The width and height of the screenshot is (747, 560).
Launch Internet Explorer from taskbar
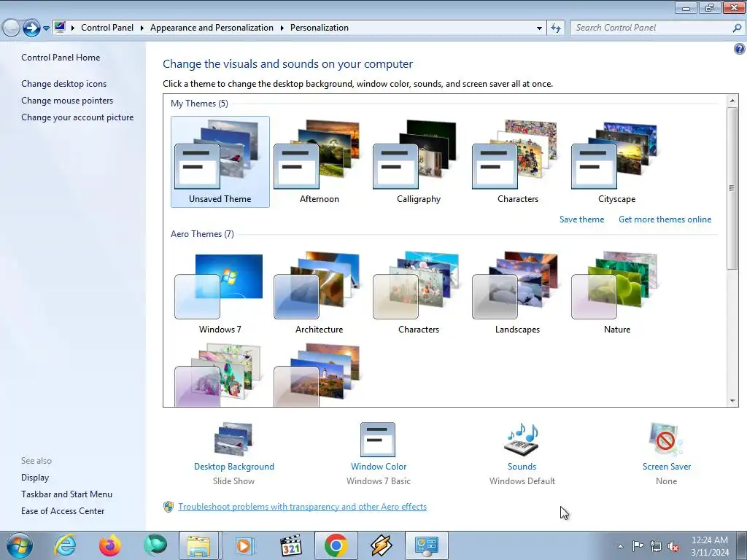tap(64, 545)
